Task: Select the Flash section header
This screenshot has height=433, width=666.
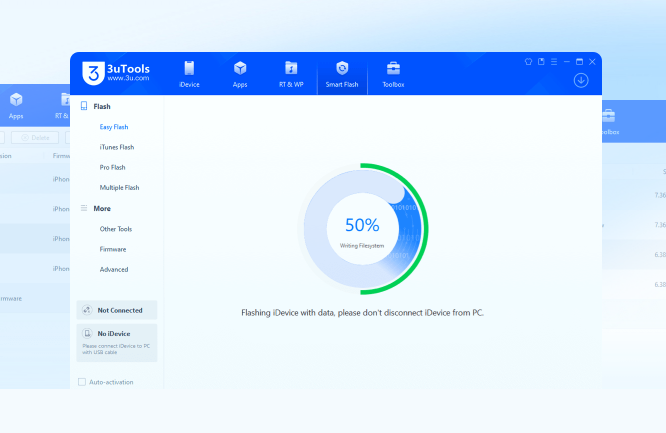Action: 102,106
